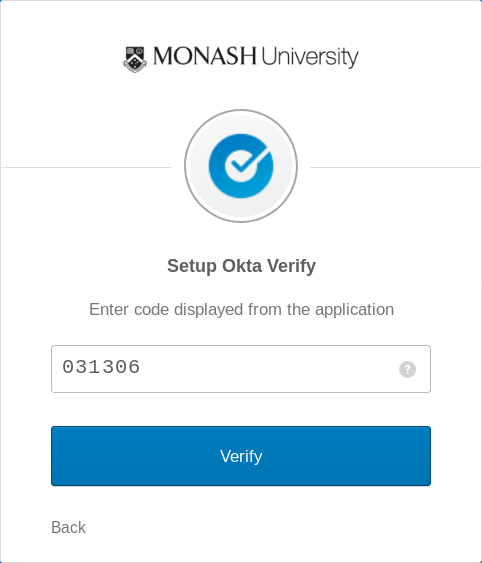The width and height of the screenshot is (482, 563).
Task: Click the word Verify in the heading
Action: coord(291,266)
